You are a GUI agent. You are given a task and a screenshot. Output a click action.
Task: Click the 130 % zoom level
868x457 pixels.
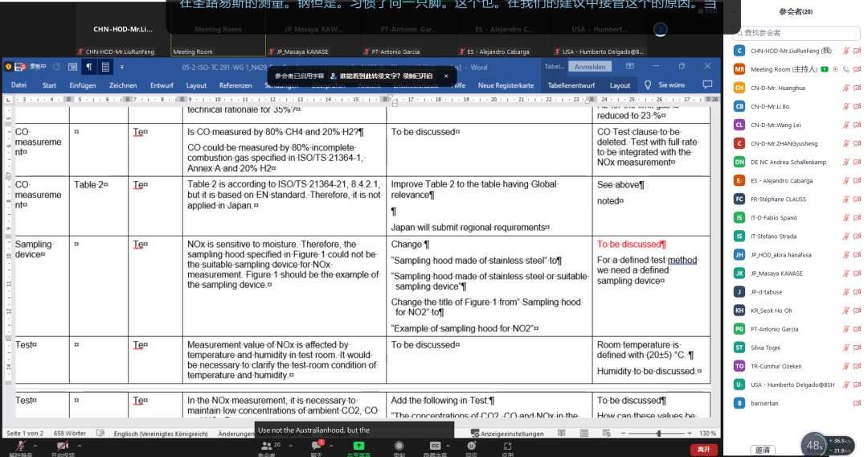tap(707, 433)
